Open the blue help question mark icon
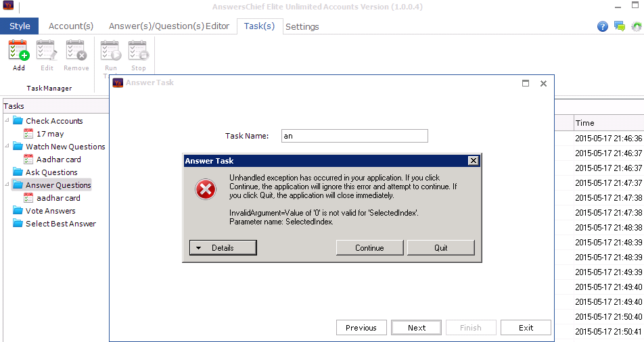Image resolution: width=644 pixels, height=342 pixels. 602,26
